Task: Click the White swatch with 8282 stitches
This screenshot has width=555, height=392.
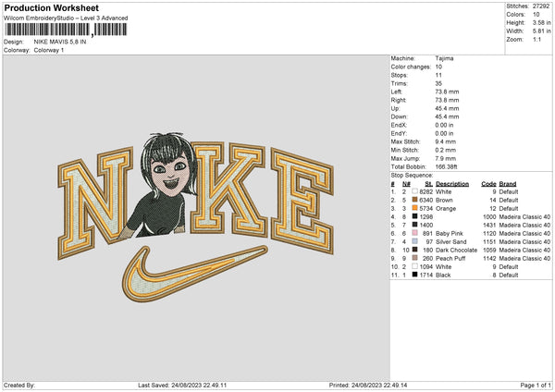Action: (x=414, y=191)
